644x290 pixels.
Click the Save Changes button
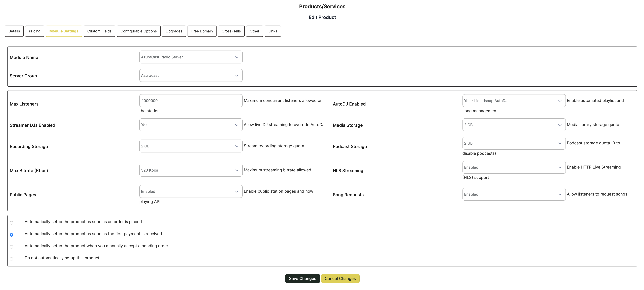pyautogui.click(x=302, y=279)
